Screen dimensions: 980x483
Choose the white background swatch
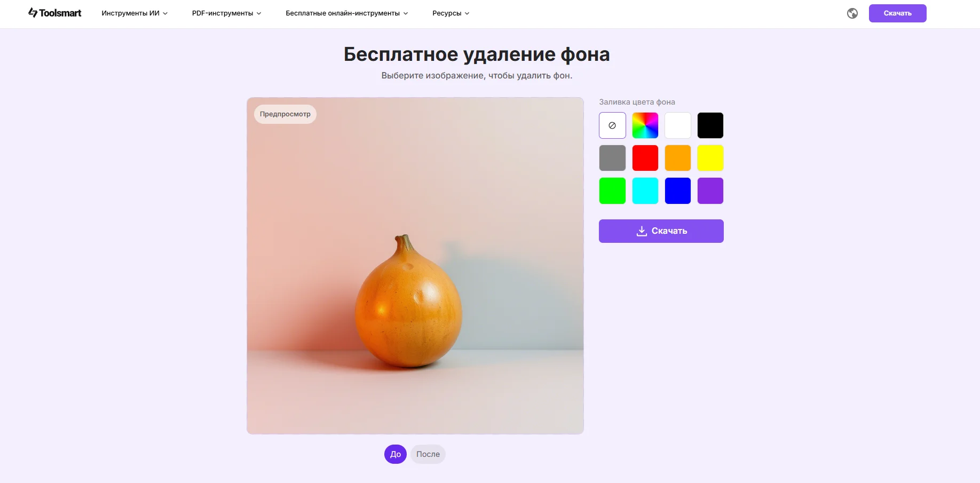coord(678,125)
